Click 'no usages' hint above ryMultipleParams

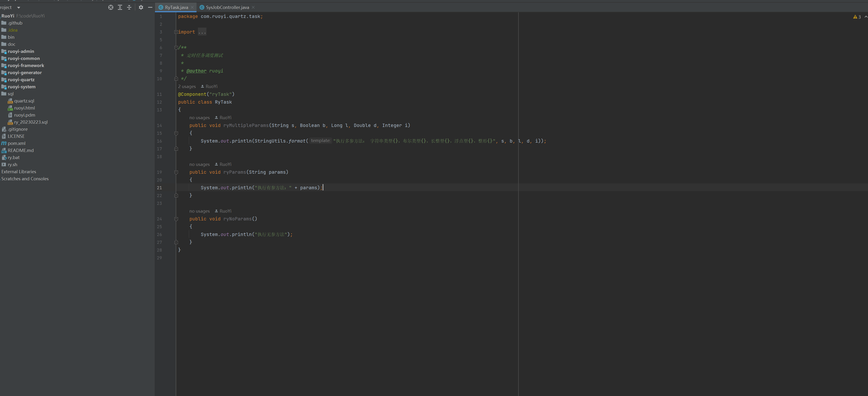pos(200,118)
